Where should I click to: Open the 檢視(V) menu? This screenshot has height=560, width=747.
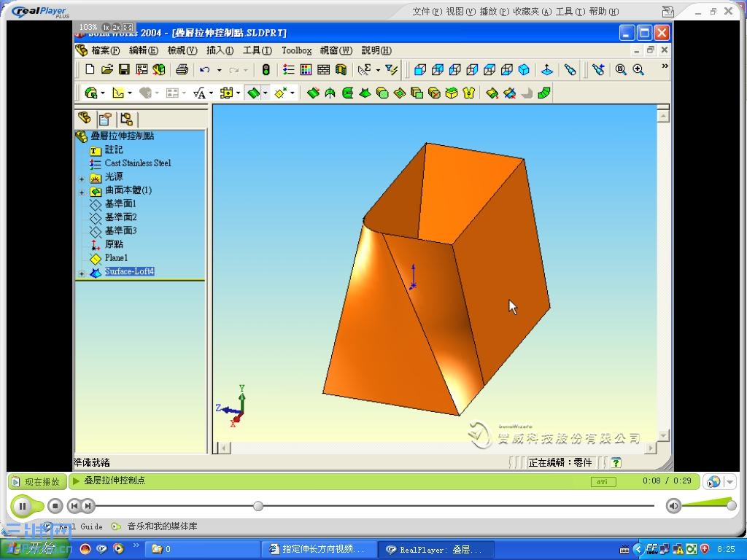pos(182,50)
